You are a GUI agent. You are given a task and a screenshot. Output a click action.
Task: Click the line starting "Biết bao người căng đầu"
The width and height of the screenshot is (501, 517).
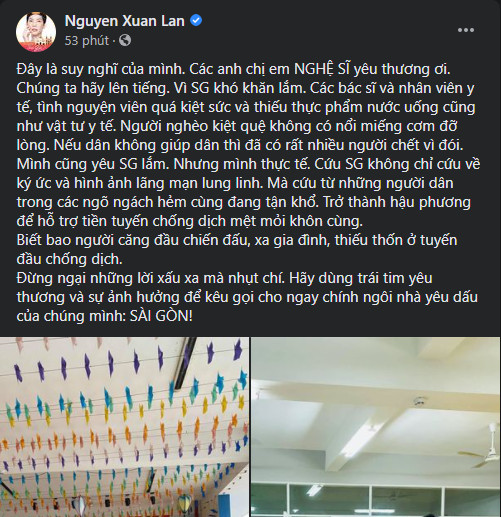[237, 240]
